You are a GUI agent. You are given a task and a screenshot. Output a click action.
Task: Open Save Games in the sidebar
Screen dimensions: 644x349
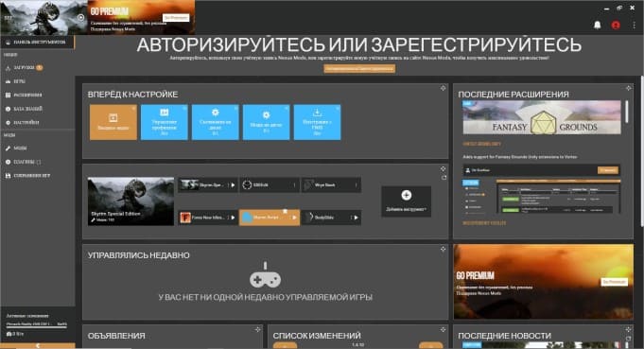pos(37,176)
